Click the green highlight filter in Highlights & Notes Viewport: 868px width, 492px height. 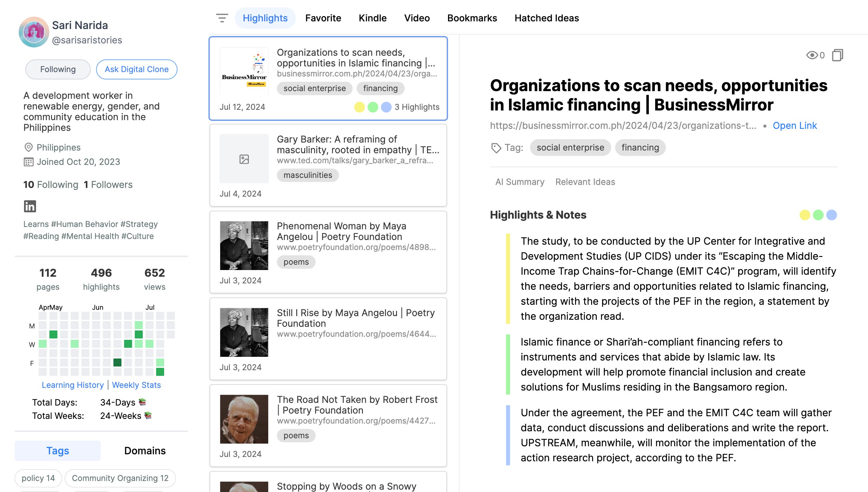(x=818, y=215)
